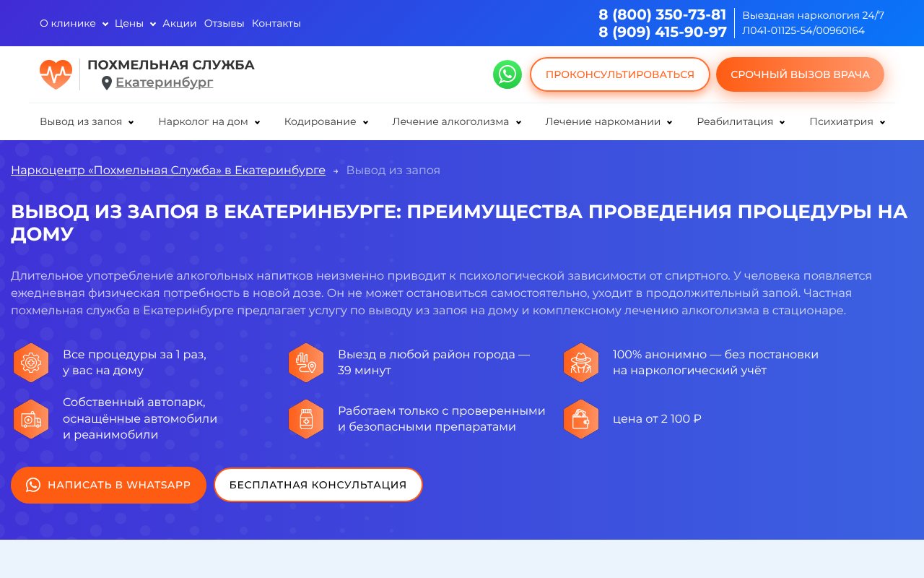
Task: Click the pills hexagon icon for safe medications
Action: click(305, 419)
